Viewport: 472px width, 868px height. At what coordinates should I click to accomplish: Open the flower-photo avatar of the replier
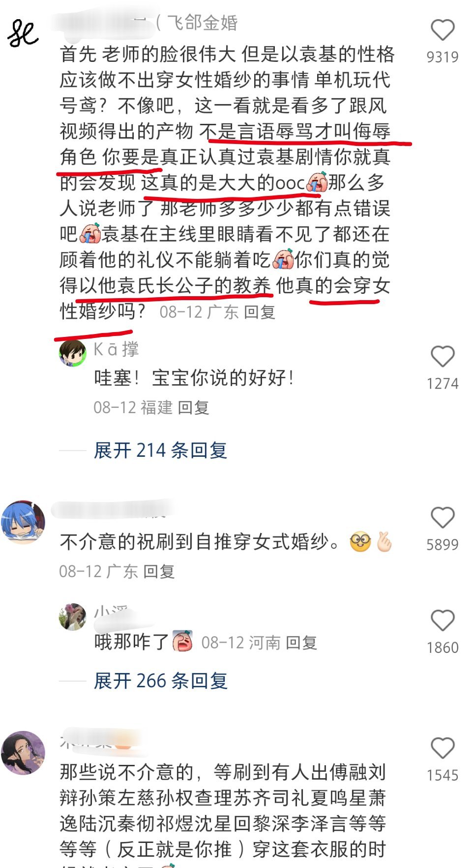(73, 616)
